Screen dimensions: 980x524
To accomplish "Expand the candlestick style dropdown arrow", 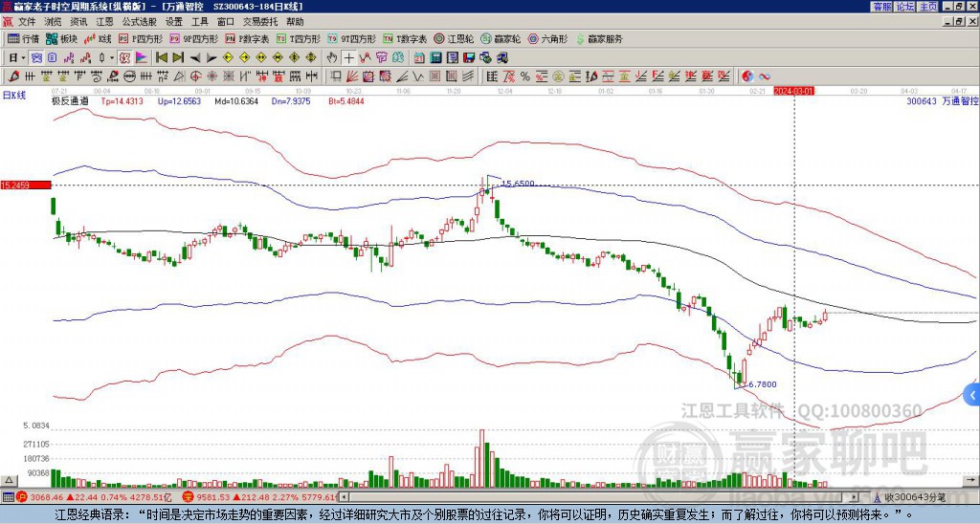I will pyautogui.click(x=112, y=58).
